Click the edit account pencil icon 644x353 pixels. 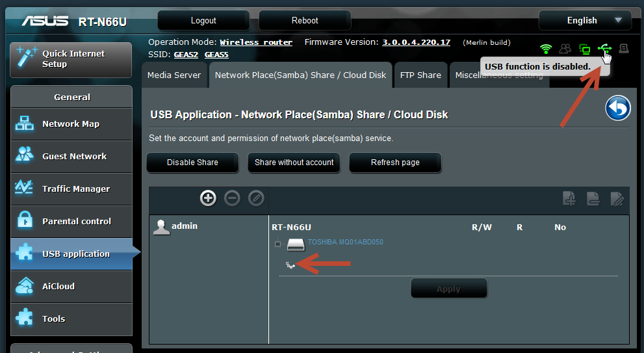click(x=256, y=198)
